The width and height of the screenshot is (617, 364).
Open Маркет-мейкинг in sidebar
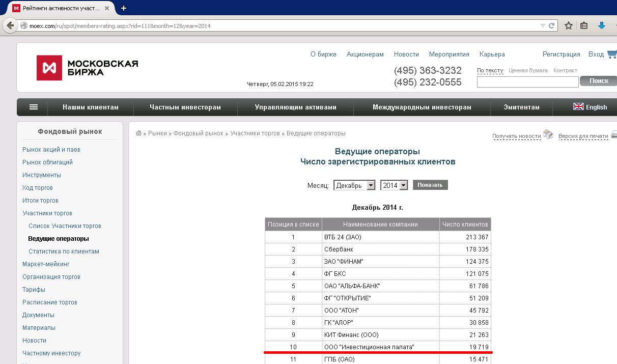point(46,264)
